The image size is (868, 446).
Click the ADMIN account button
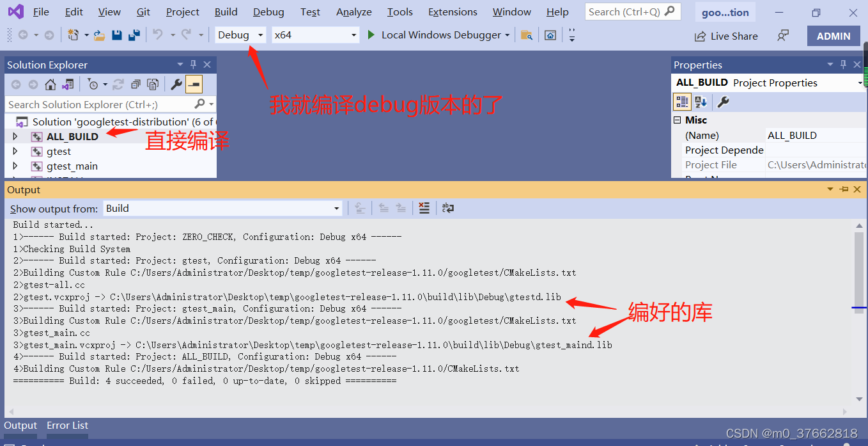click(833, 36)
